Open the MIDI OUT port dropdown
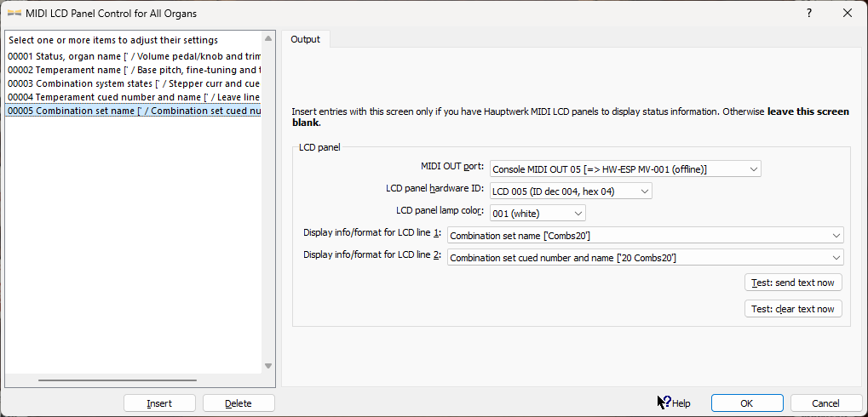 [625, 169]
